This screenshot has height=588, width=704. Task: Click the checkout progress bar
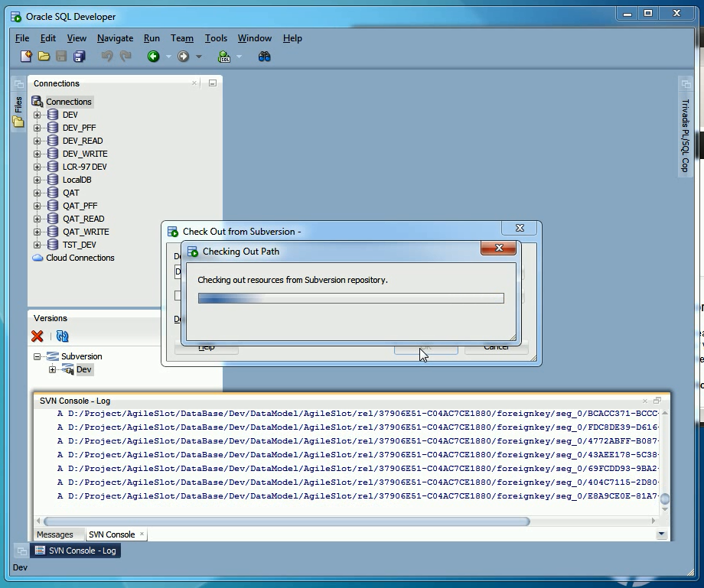tap(351, 298)
